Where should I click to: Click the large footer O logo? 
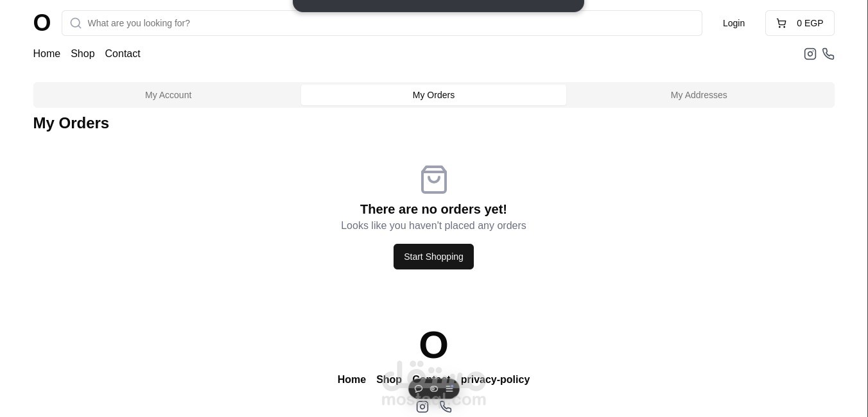pyautogui.click(x=433, y=345)
